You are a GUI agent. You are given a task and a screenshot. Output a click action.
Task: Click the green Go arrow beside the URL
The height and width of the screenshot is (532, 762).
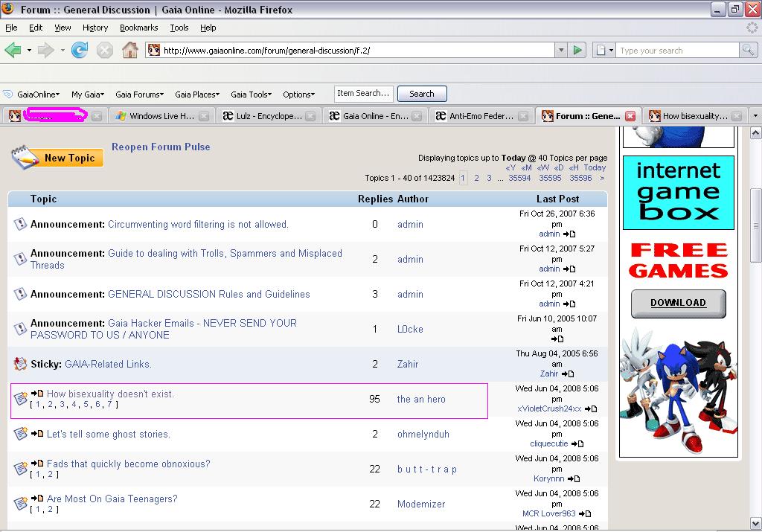(577, 51)
